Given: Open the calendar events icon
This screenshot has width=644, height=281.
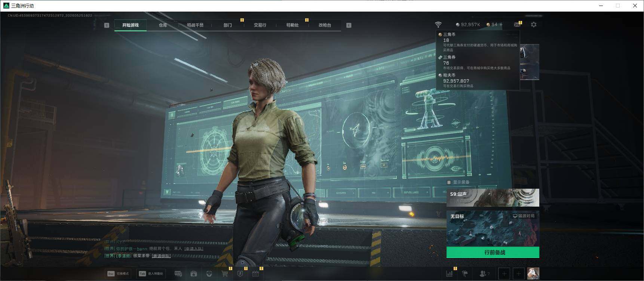Looking at the screenshot, I should pos(255,274).
